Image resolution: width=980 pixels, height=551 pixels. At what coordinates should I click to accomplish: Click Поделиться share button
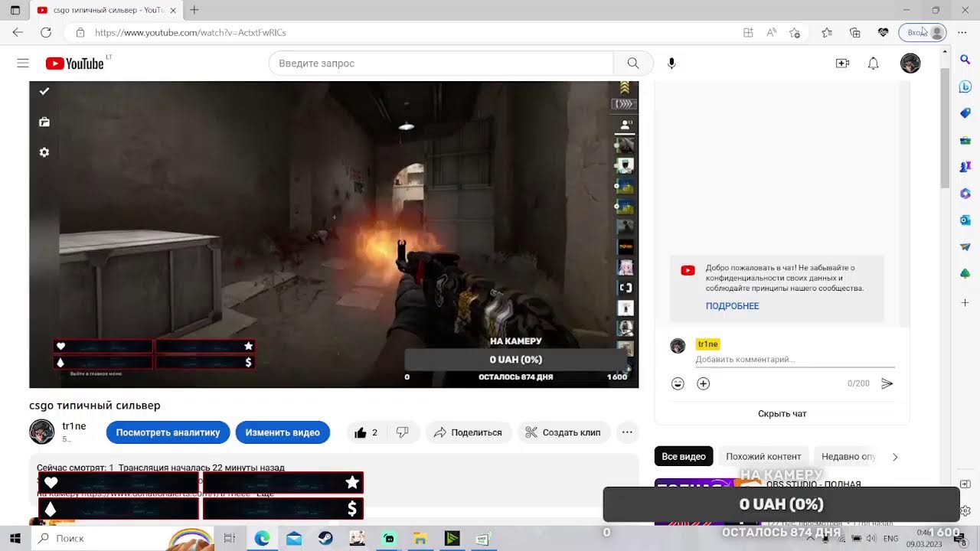coord(468,432)
